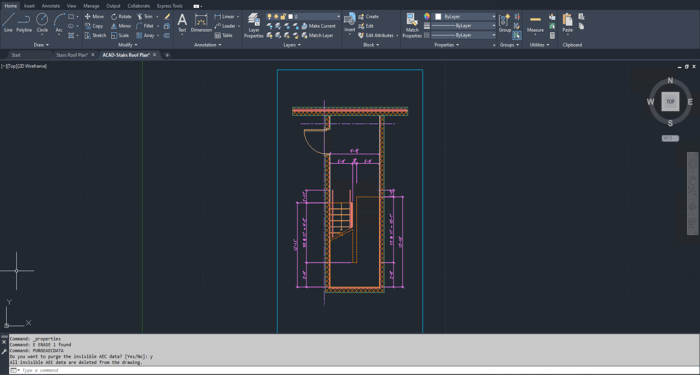Switch to Stairs Roof Plan* file tab
Screen dimensions: 700x375
coord(71,55)
